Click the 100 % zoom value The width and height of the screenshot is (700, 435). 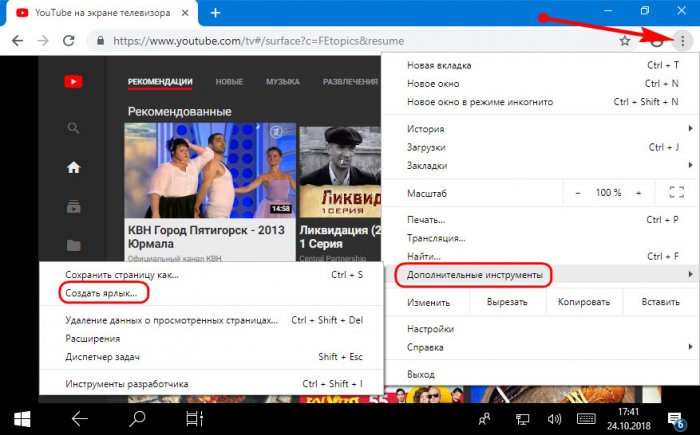click(608, 193)
